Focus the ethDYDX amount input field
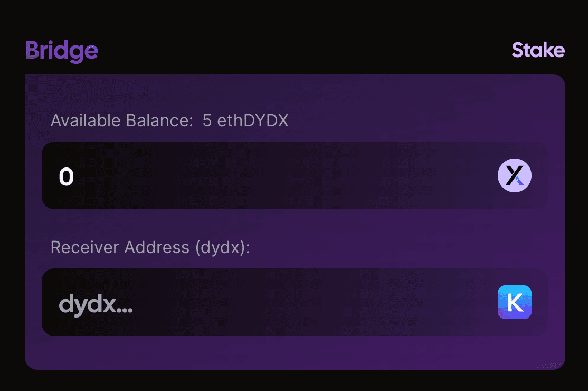This screenshot has width=588, height=391. click(x=264, y=175)
